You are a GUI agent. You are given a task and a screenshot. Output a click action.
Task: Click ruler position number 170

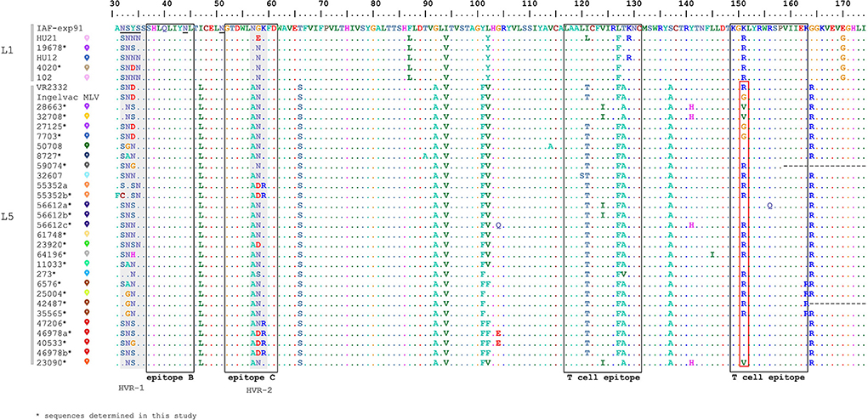point(842,6)
